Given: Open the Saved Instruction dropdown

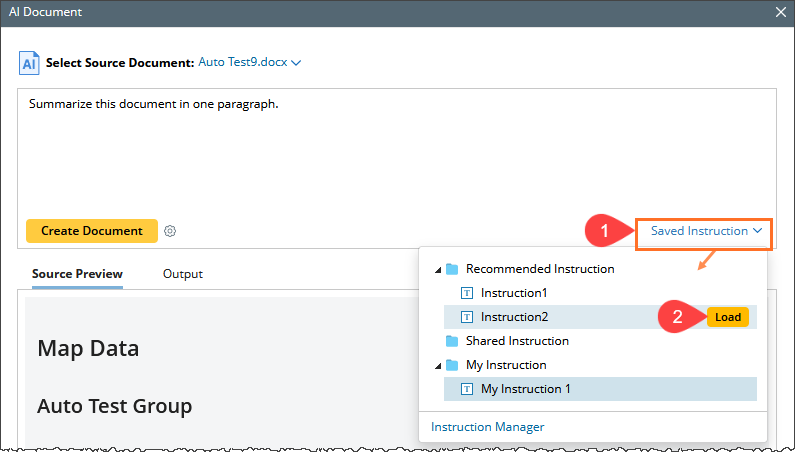Looking at the screenshot, I should [706, 231].
